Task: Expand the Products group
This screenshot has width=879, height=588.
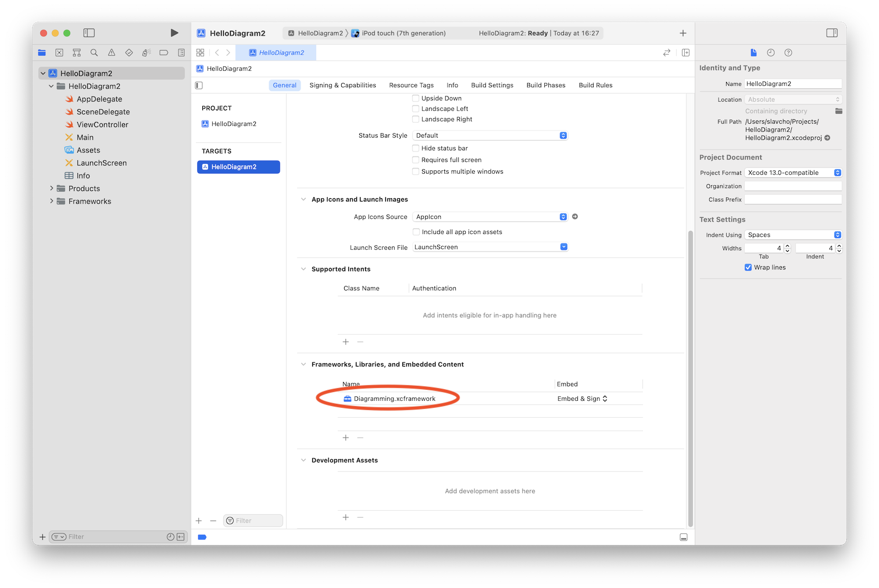Action: [x=51, y=188]
